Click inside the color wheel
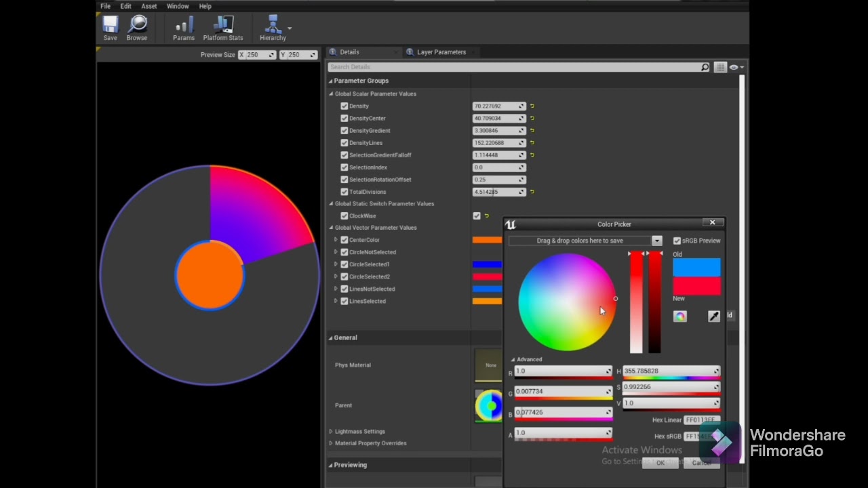 [567, 302]
